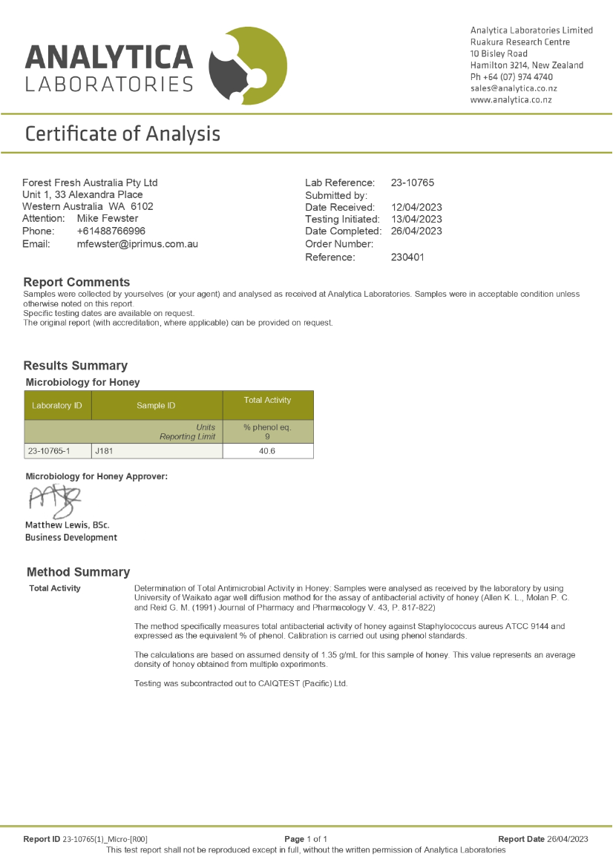613x868 pixels.
Task: Click the Results Summary heading
Action: pos(75,366)
